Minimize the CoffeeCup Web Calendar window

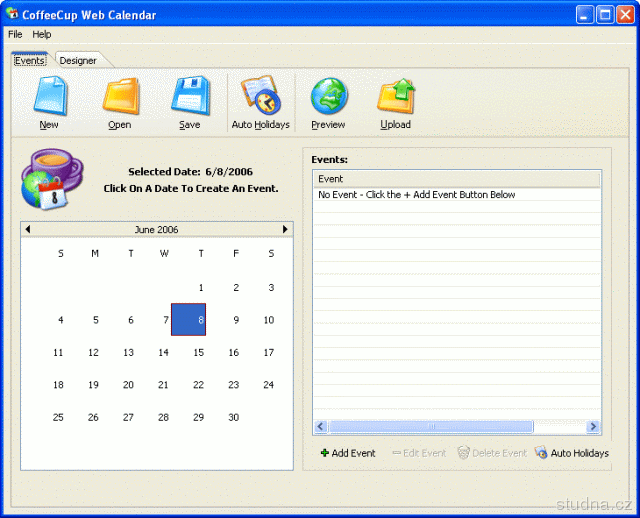pyautogui.click(x=585, y=15)
